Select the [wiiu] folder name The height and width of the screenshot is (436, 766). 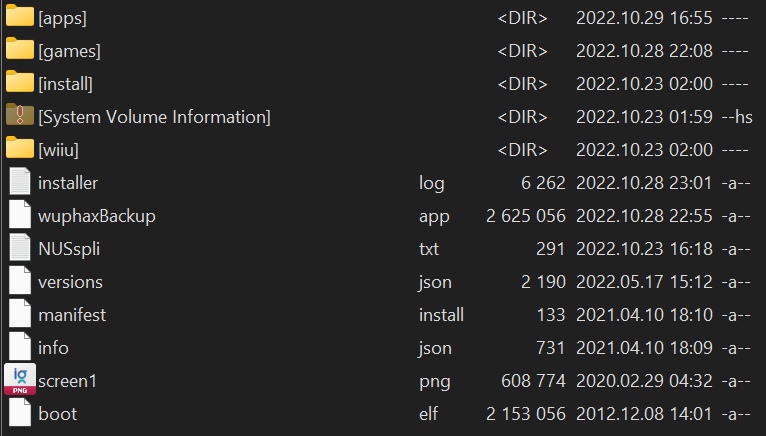58,150
